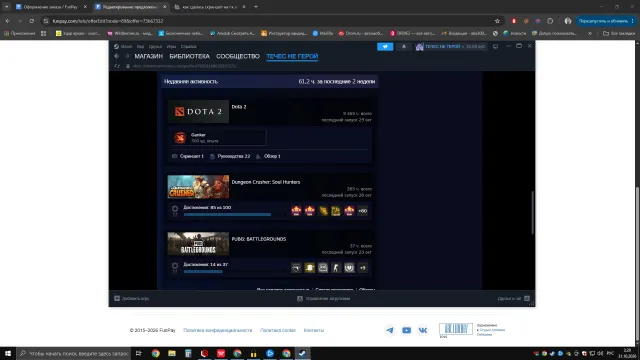Open Task View on taskbar

coord(139,353)
